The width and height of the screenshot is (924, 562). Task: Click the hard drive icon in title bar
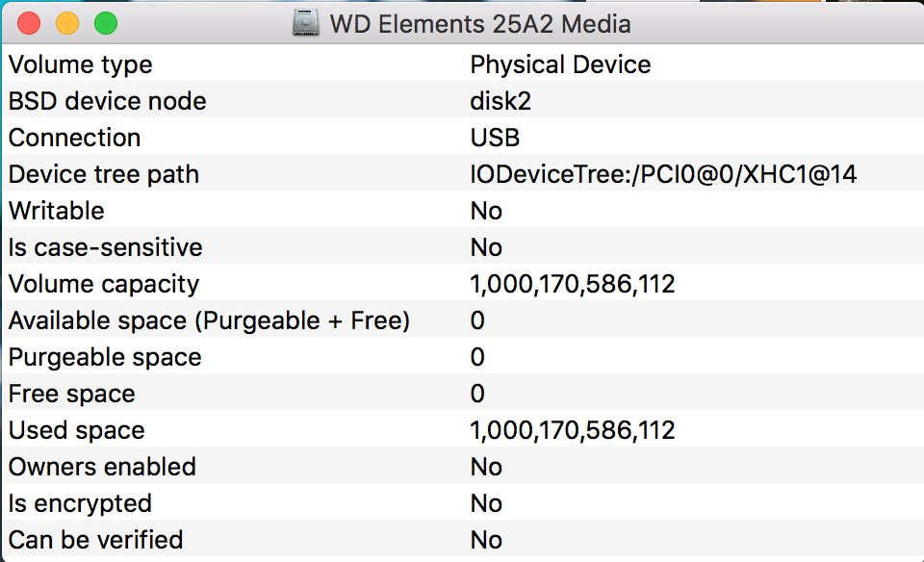(306, 23)
